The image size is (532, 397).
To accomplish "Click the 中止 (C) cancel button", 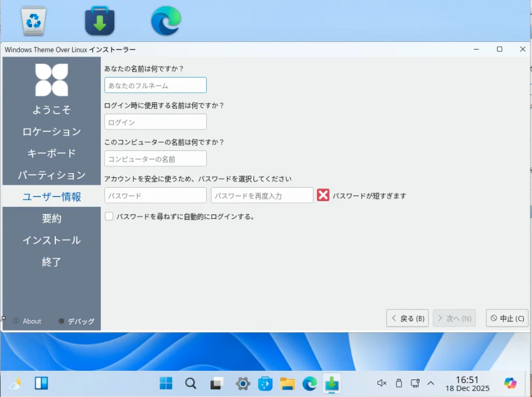I will (507, 318).
